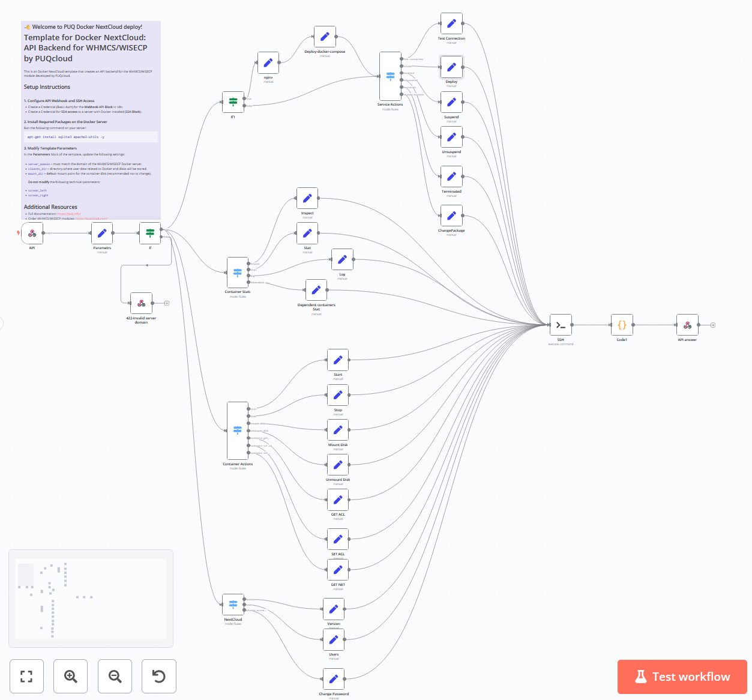Open the Container Actions router node

pos(238,429)
